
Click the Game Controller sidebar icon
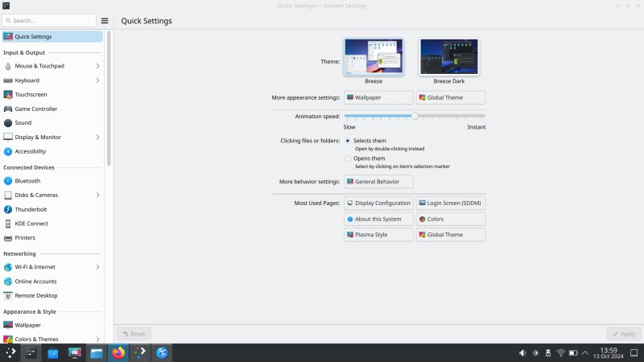[x=8, y=109]
